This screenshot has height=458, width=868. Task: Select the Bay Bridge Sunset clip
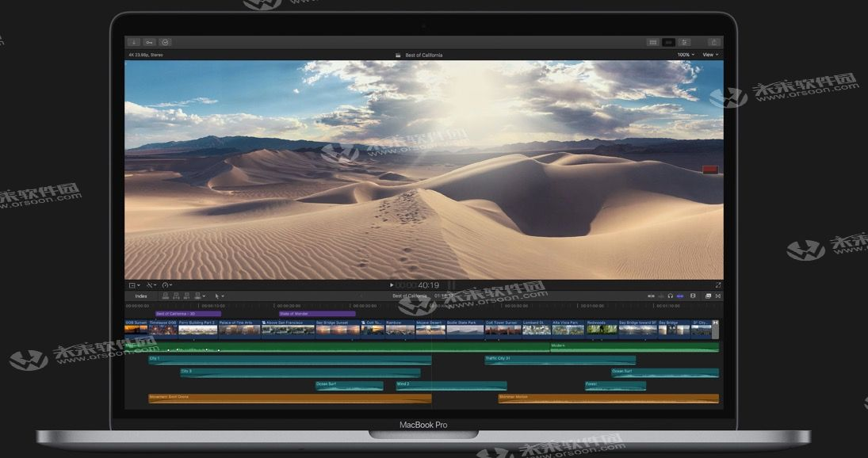point(338,328)
